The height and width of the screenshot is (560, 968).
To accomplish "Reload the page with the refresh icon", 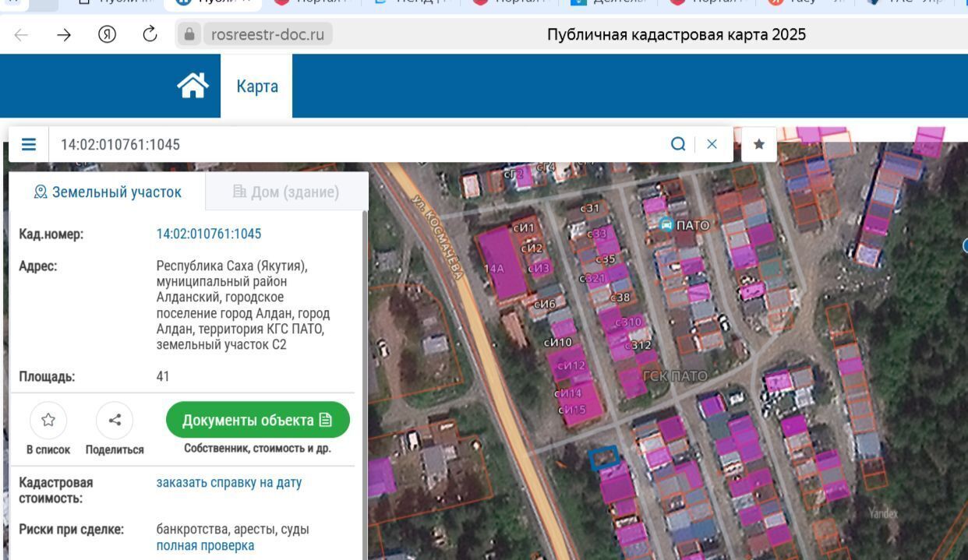I will (150, 34).
